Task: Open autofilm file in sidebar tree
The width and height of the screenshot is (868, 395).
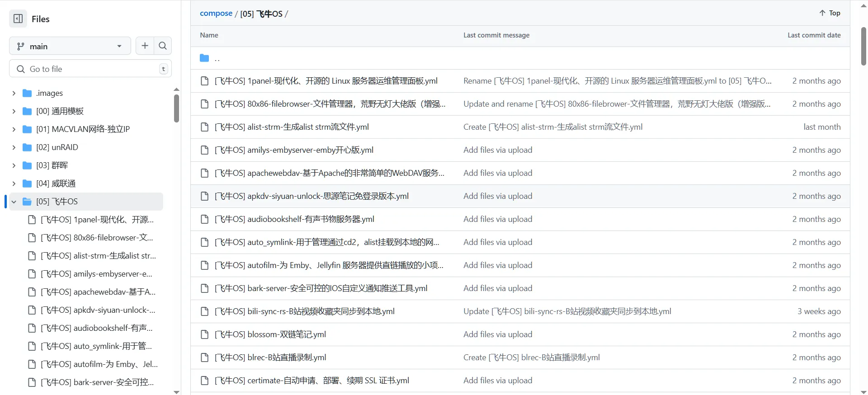Action: [x=99, y=364]
